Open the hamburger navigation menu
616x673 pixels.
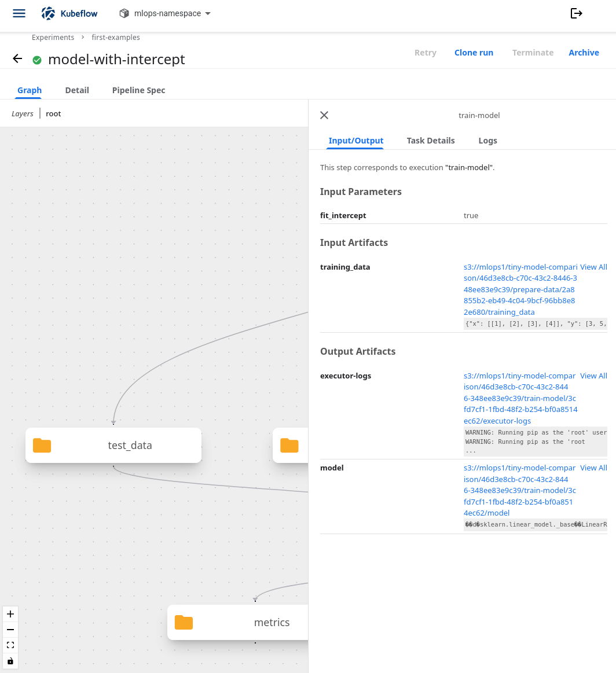pos(19,13)
